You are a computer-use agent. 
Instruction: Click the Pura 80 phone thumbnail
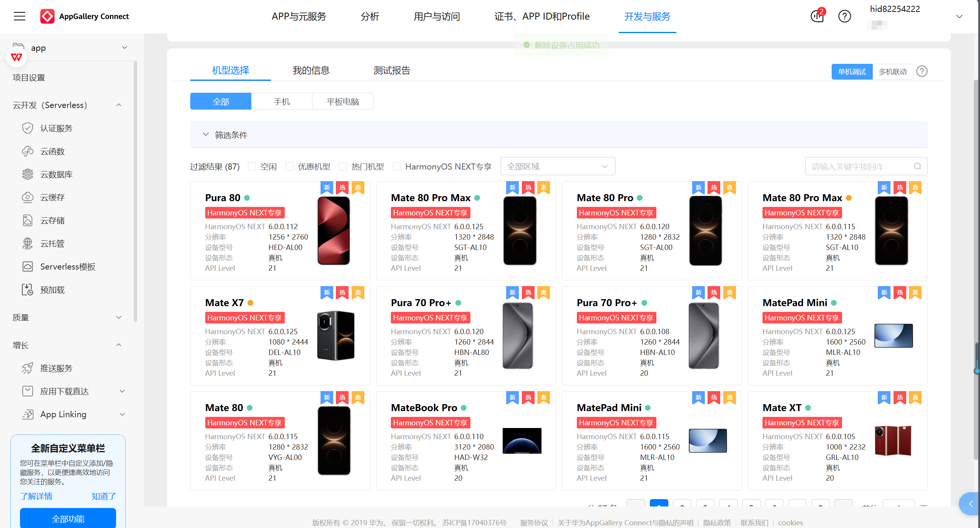334,231
